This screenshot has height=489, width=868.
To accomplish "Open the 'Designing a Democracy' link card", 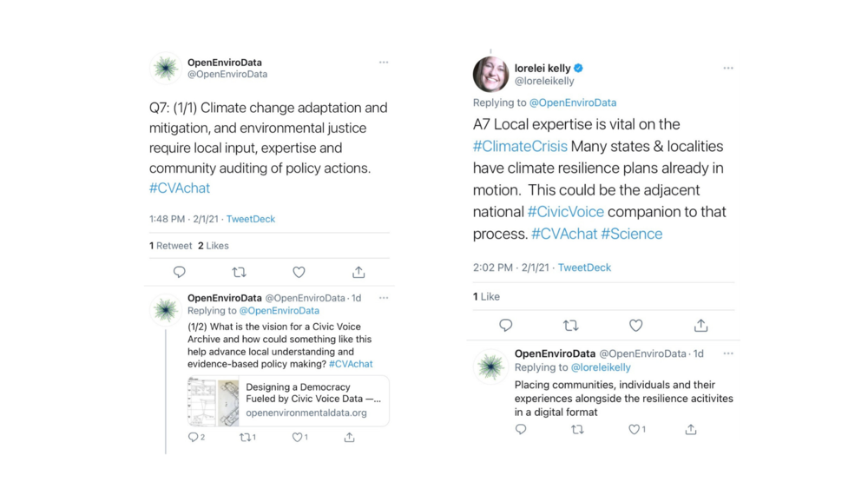I will pyautogui.click(x=288, y=401).
